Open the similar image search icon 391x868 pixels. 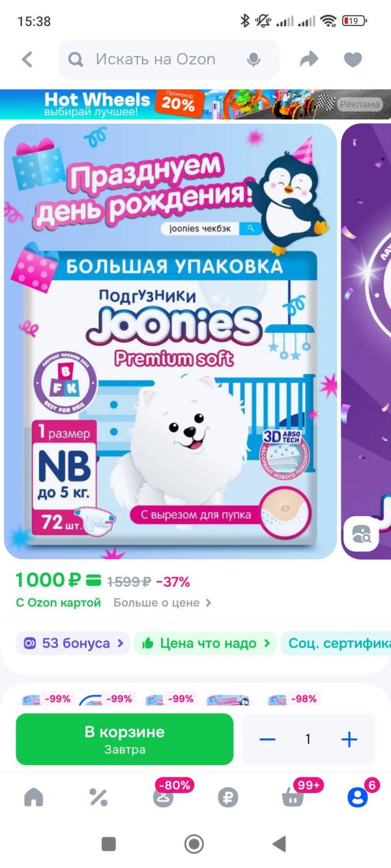tap(361, 534)
